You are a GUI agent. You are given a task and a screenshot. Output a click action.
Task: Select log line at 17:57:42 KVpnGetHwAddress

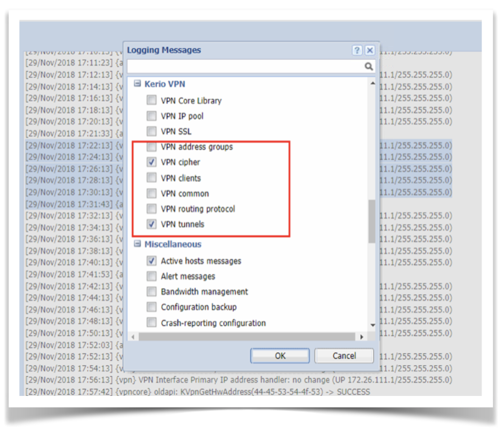click(198, 392)
